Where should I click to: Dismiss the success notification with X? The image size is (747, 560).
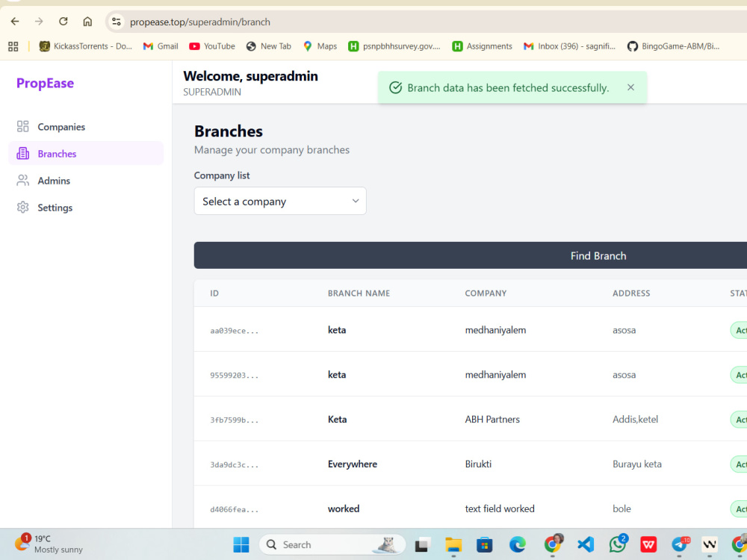pos(630,87)
